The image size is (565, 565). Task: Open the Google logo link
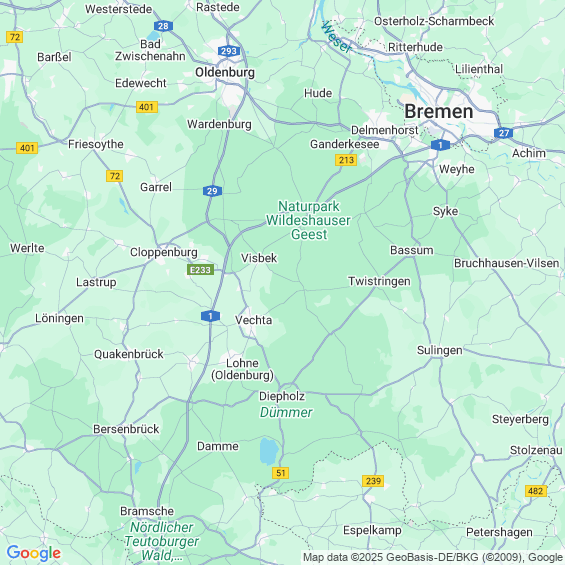coord(34,553)
